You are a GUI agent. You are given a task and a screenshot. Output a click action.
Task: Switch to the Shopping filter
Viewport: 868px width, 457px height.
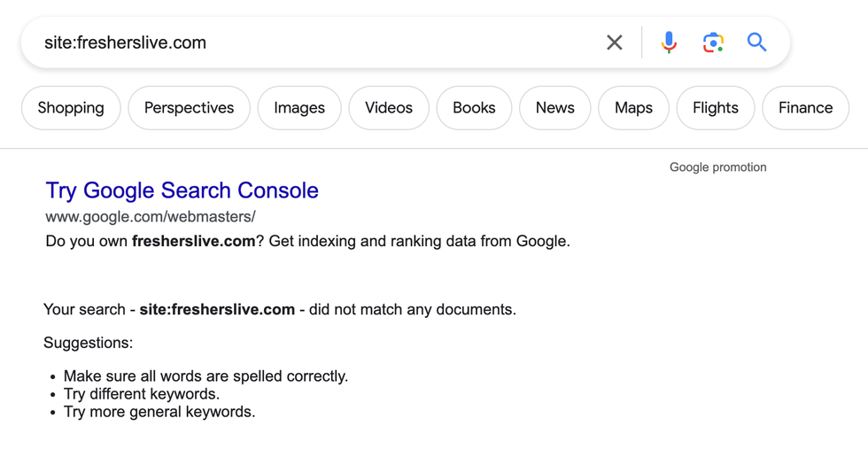(71, 108)
